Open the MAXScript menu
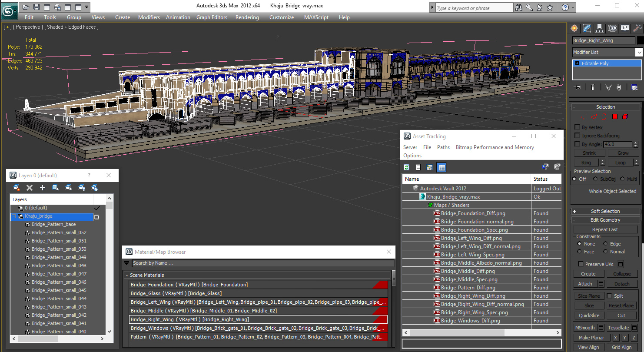Image resolution: width=644 pixels, height=352 pixels. (x=316, y=17)
